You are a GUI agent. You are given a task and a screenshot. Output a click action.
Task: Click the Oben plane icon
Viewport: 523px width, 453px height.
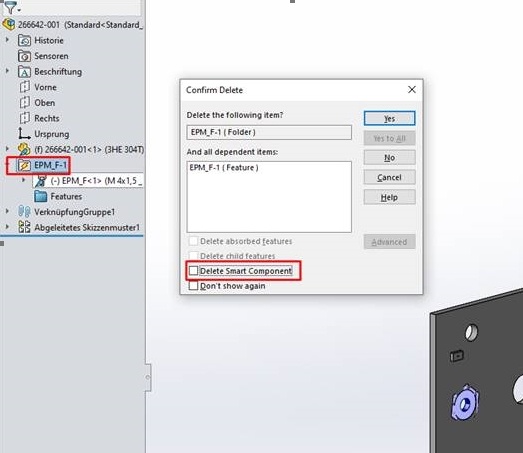[24, 103]
